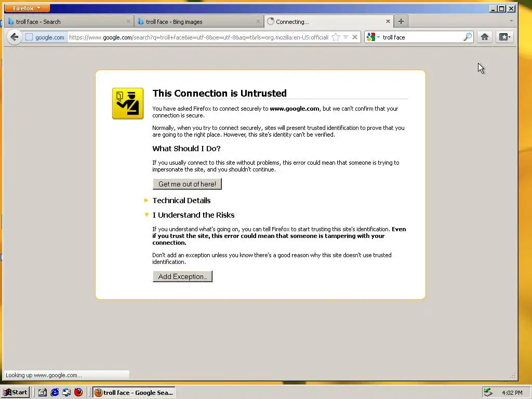Launch Internet Explorer from quick launch

coord(54,393)
